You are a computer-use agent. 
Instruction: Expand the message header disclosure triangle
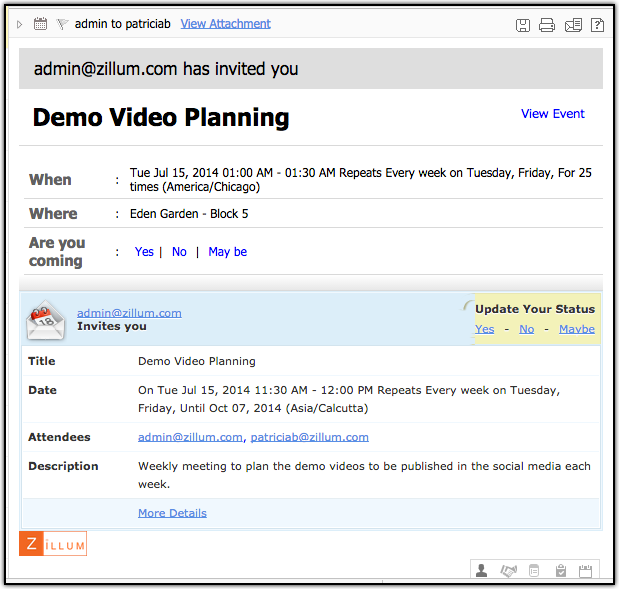point(20,24)
